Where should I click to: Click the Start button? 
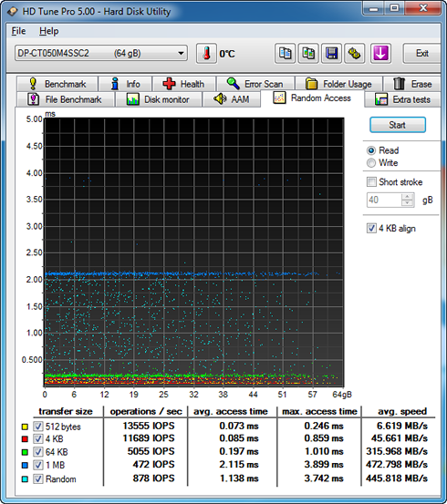tap(398, 125)
